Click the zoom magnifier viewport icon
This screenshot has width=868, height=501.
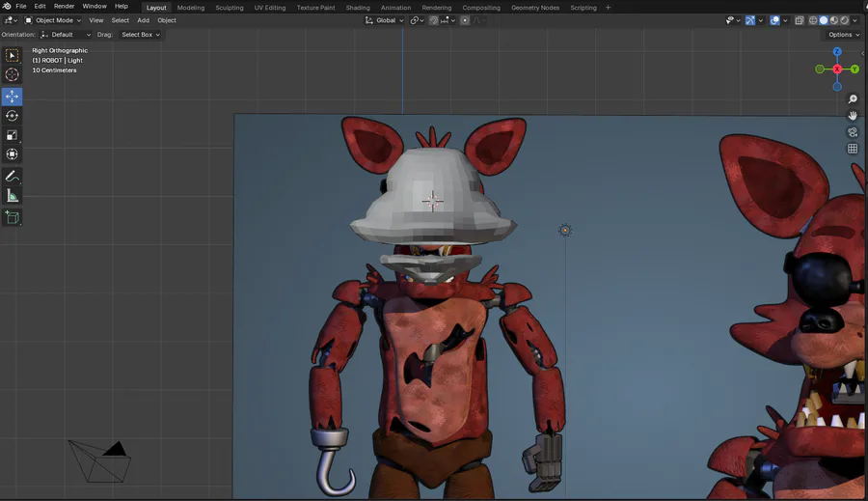(x=853, y=99)
